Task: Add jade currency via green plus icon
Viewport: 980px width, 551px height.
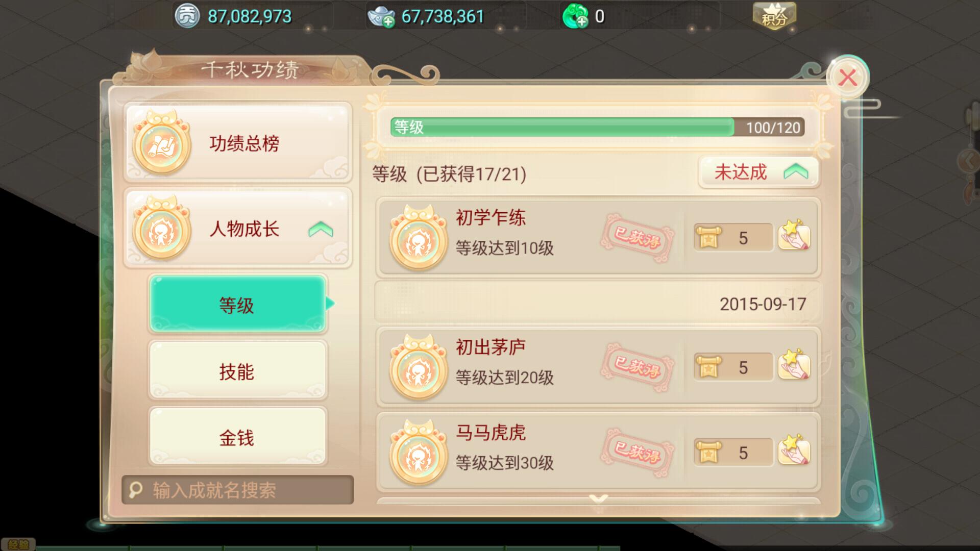Action: pos(581,21)
